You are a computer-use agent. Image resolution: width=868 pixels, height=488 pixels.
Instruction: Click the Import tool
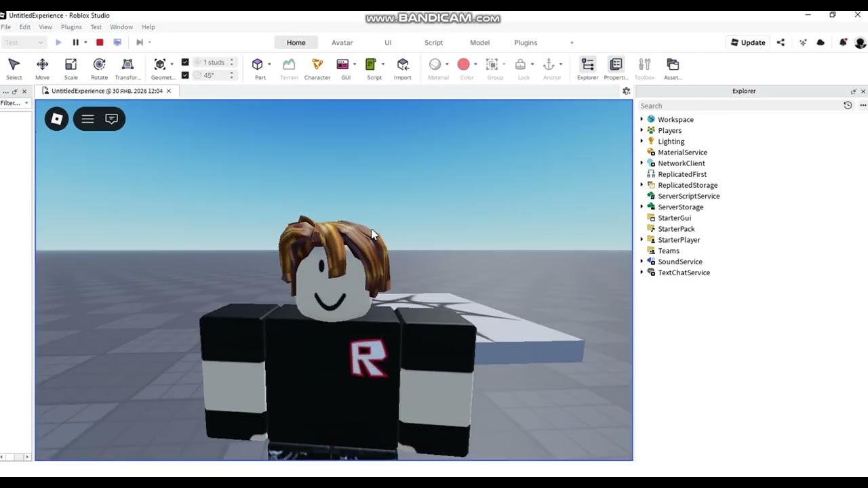pos(403,68)
